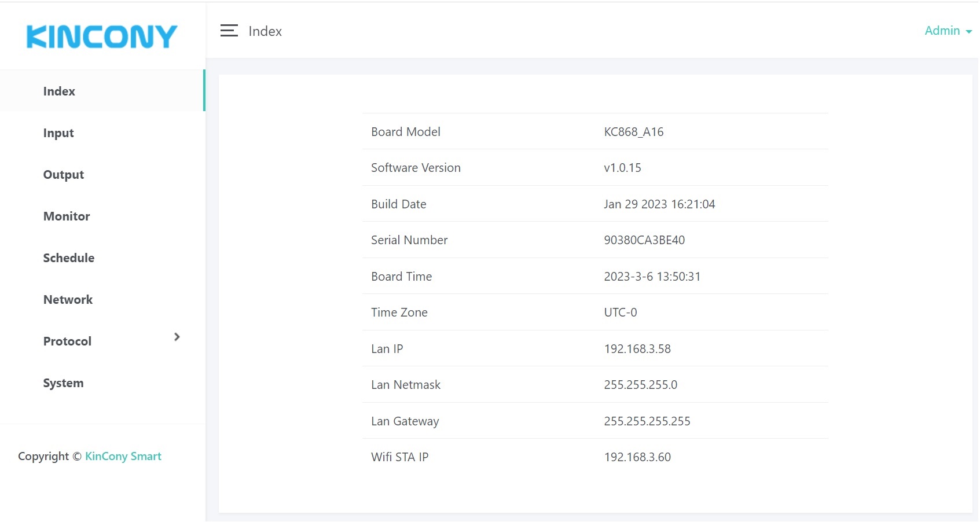
Task: Click the Lan IP value 192.168.3.58
Action: pyautogui.click(x=637, y=349)
